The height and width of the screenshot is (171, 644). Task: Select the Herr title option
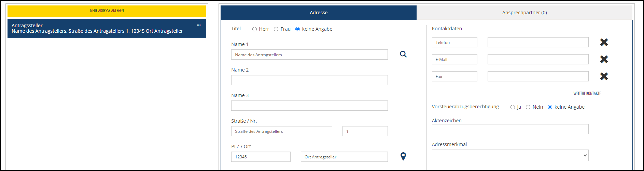click(254, 29)
